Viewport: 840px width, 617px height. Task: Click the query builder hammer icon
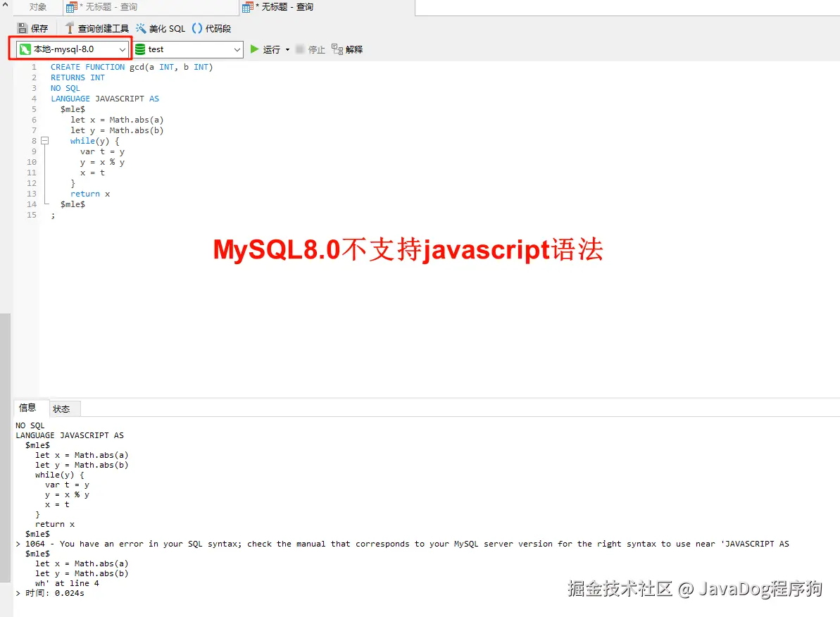click(x=70, y=28)
